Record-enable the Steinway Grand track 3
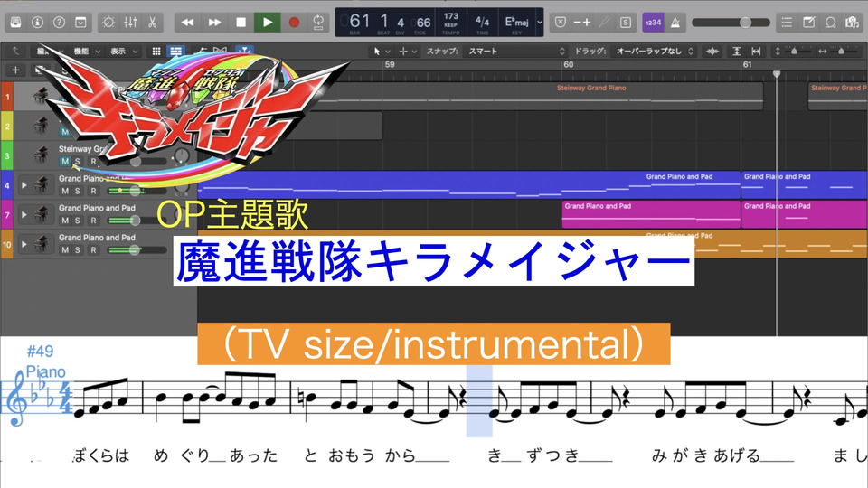Viewport: 868px width, 488px height. click(93, 161)
